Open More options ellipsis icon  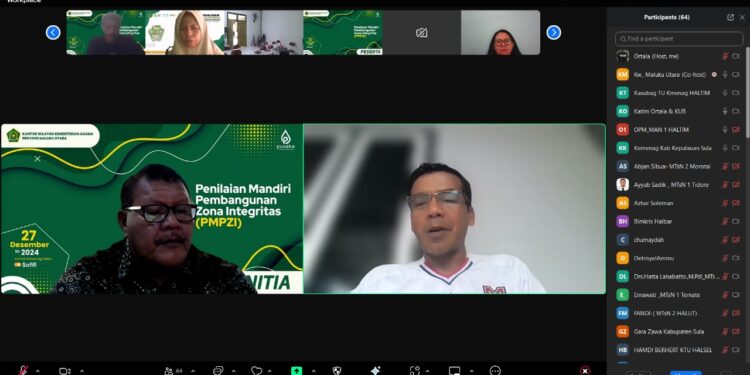click(x=495, y=371)
